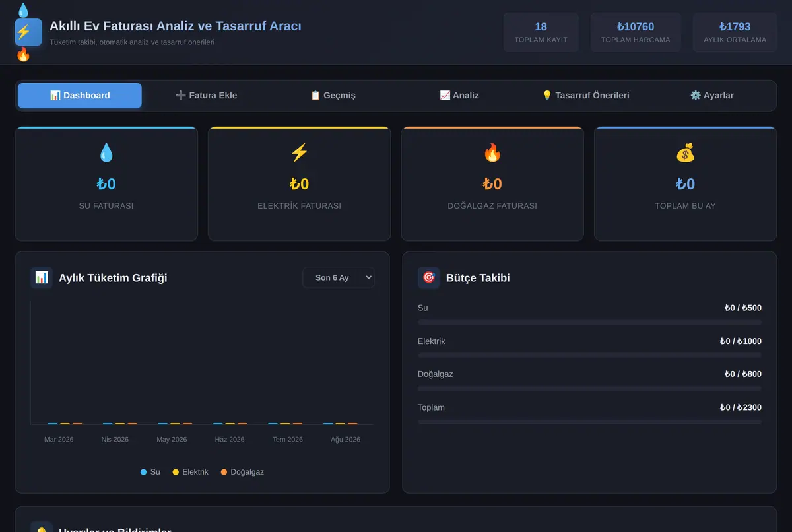Viewport: 792px width, 532px height.
Task: Open the Ayarlar settings tab
Action: click(712, 95)
